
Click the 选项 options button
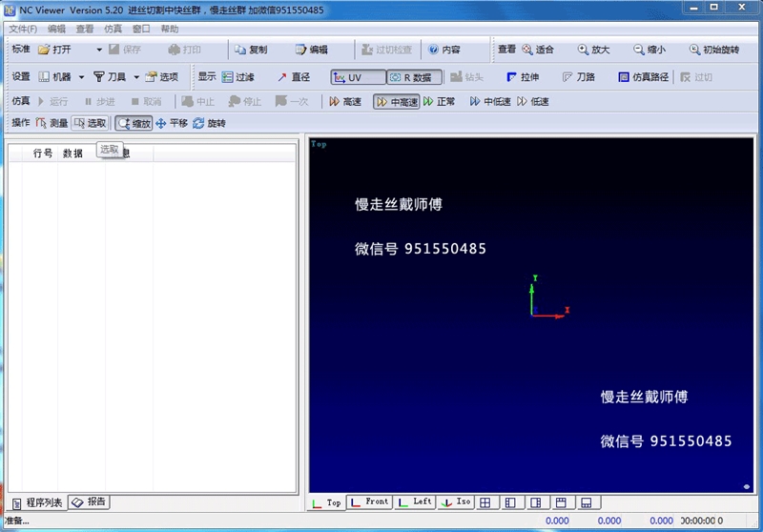(161, 77)
